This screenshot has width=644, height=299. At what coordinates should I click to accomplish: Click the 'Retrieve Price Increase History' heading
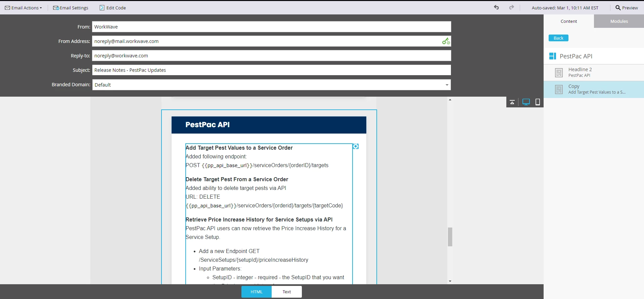[x=259, y=219]
